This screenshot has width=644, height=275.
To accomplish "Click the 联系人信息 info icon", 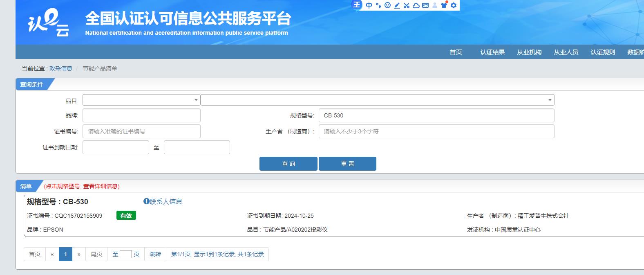I will (146, 201).
